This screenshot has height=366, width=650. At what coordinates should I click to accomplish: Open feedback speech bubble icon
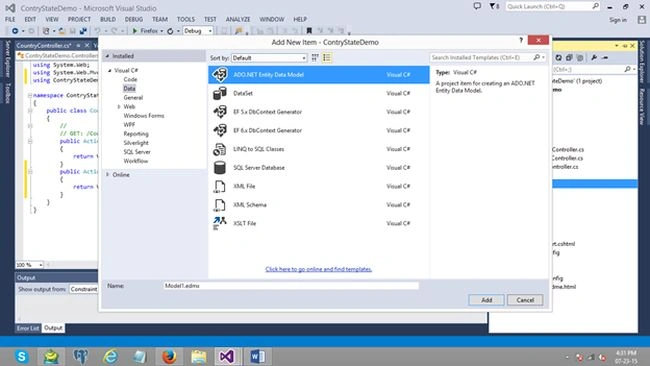tap(477, 6)
